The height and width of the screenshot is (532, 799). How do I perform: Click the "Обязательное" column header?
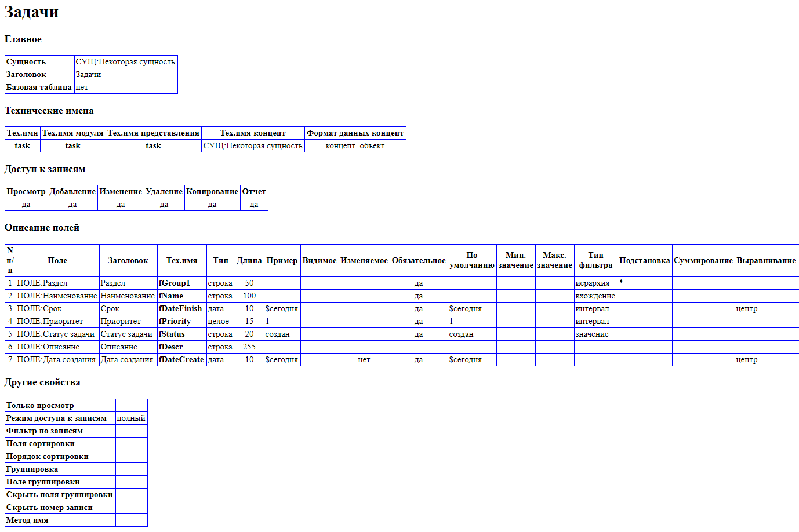pos(419,260)
